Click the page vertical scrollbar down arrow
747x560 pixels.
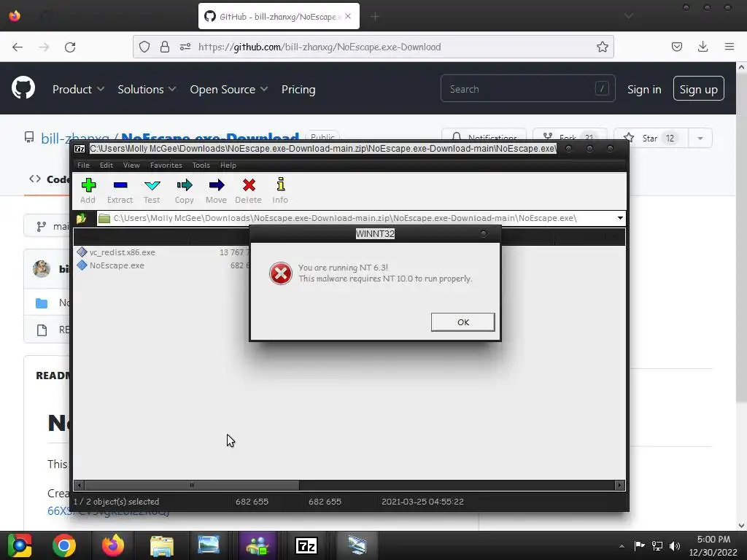coord(741,526)
